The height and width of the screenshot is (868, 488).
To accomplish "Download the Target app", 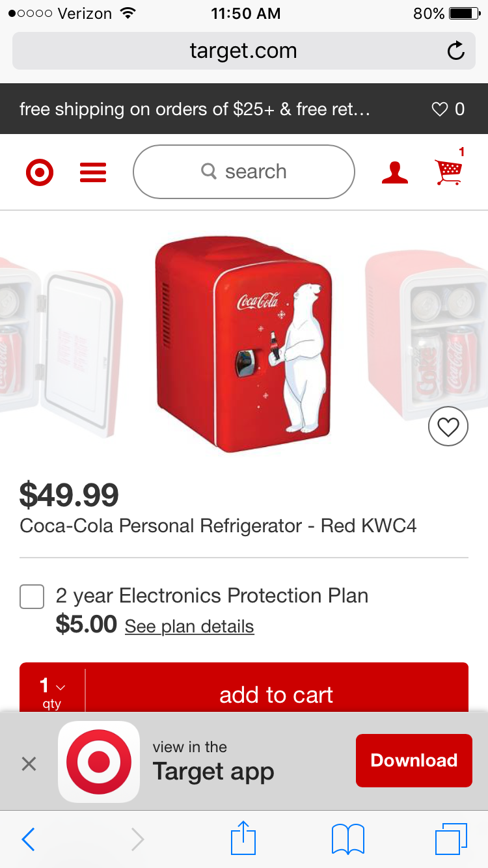I will [x=414, y=761].
